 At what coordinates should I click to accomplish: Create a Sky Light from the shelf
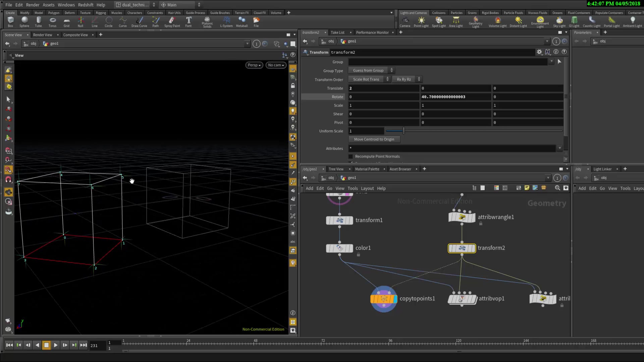(x=559, y=22)
